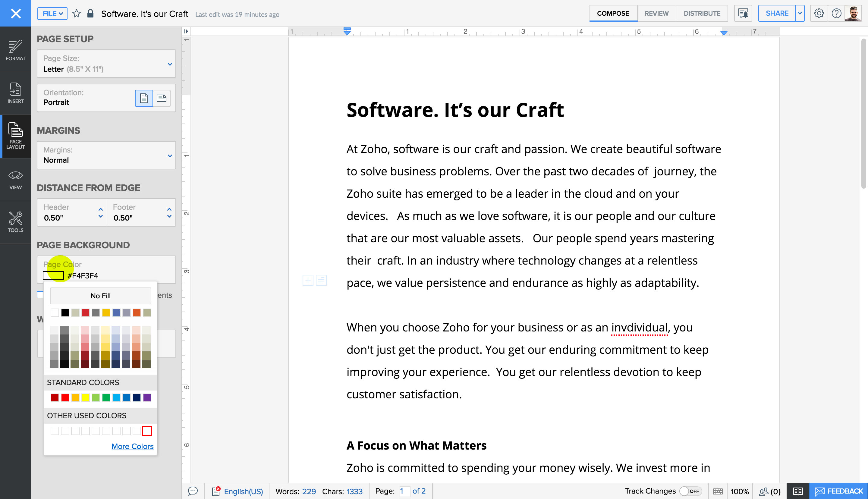Tick the checkbox below Page Color

click(x=40, y=295)
